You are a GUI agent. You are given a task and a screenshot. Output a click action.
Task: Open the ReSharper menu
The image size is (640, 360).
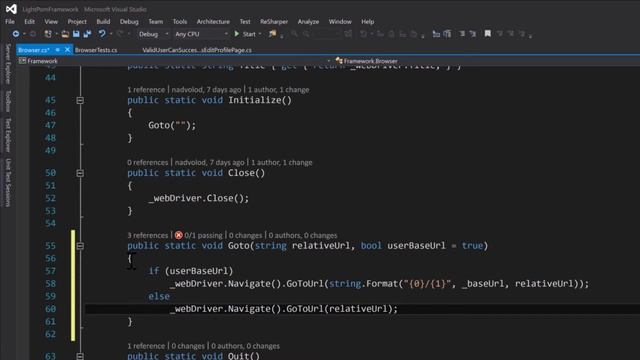(x=274, y=22)
